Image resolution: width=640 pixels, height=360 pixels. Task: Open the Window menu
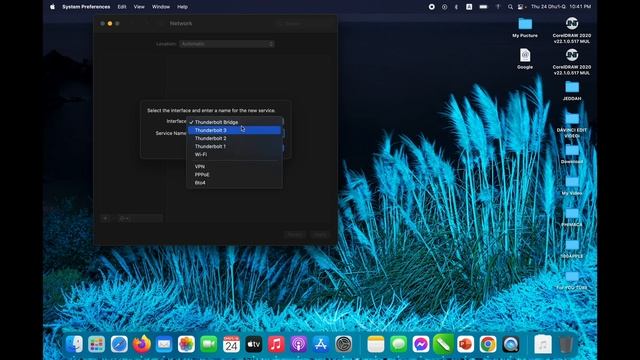(161, 7)
